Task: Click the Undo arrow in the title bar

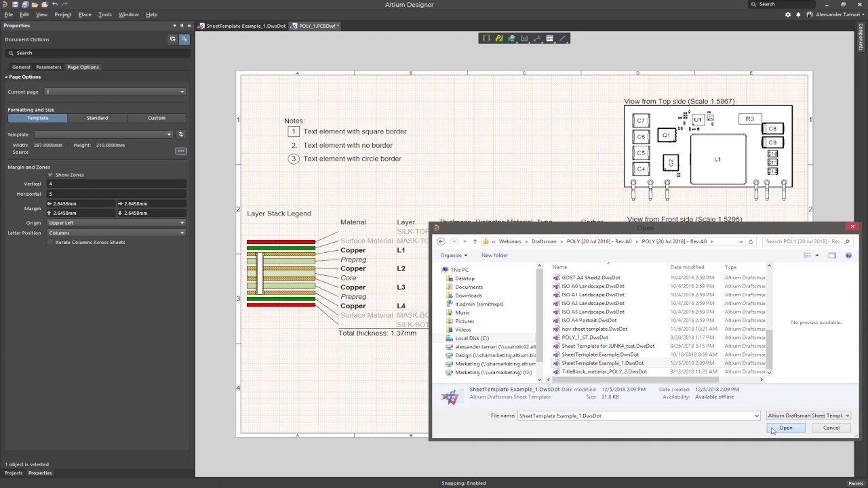Action: click(x=55, y=4)
